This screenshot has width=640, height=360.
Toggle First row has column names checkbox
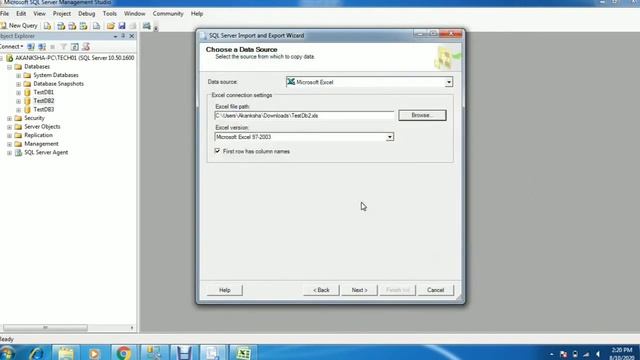click(218, 151)
